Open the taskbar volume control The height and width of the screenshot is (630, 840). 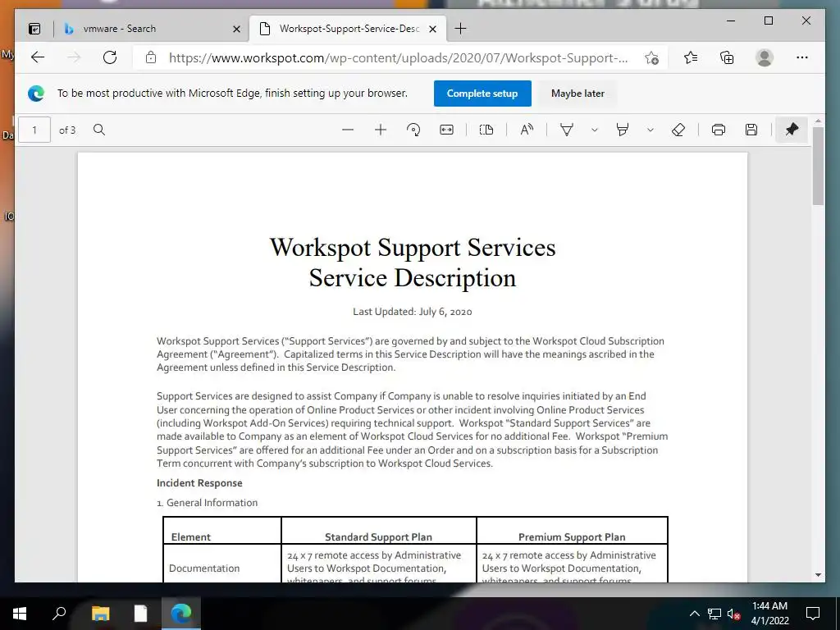pyautogui.click(x=734, y=614)
